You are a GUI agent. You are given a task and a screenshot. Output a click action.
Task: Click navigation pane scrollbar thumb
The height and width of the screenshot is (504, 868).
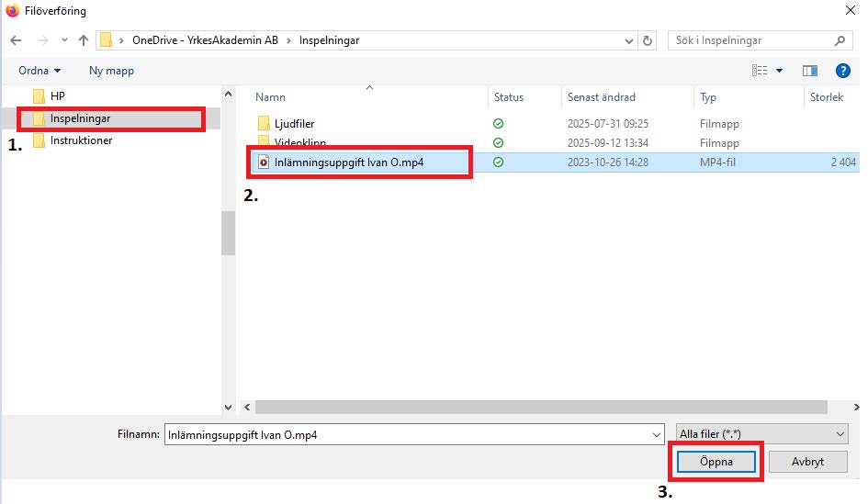pyautogui.click(x=228, y=233)
